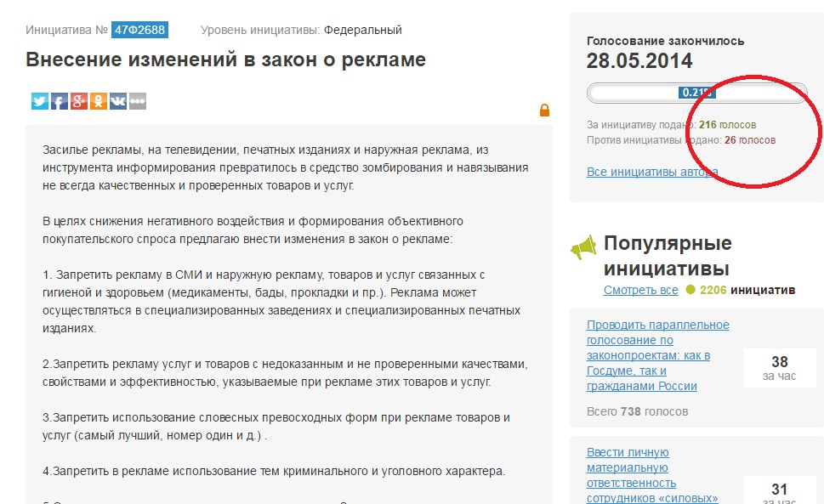
Task: Click proposal item 1 "Запретить рекламу в СМИ"
Action: pyautogui.click(x=281, y=302)
